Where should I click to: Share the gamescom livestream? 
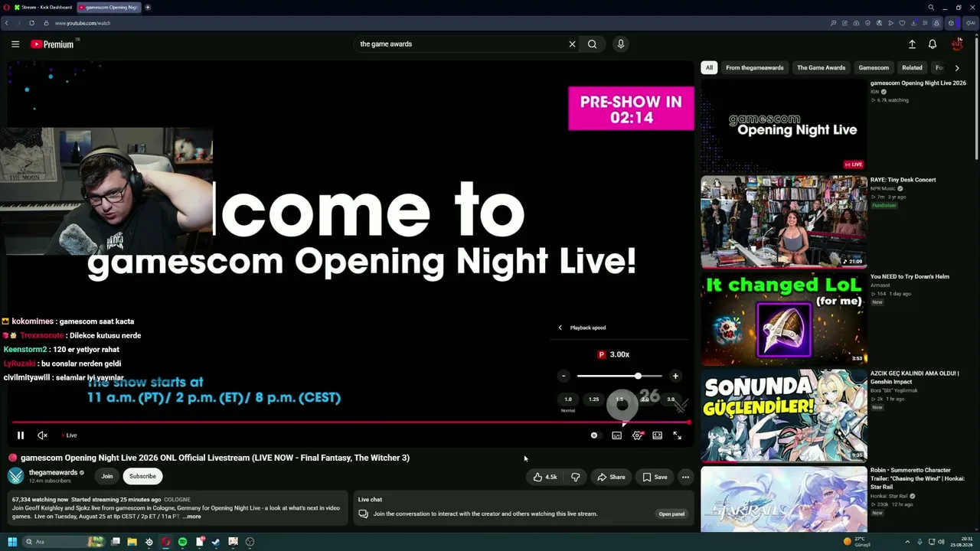click(x=611, y=477)
